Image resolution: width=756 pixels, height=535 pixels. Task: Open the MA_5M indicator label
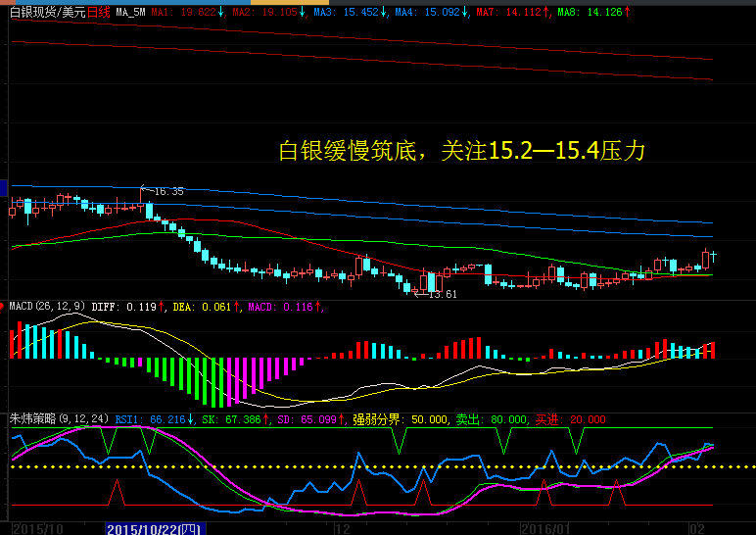(129, 12)
